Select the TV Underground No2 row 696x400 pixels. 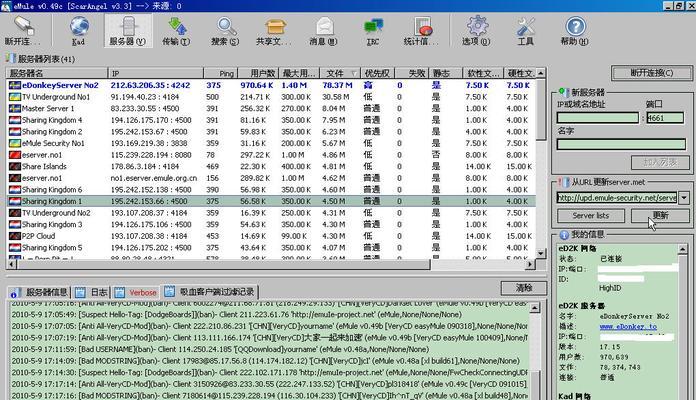pyautogui.click(x=271, y=213)
